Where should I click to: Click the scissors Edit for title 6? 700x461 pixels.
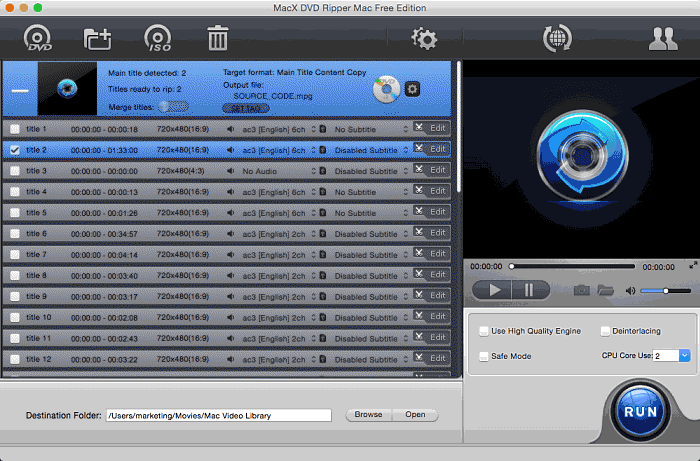(431, 233)
